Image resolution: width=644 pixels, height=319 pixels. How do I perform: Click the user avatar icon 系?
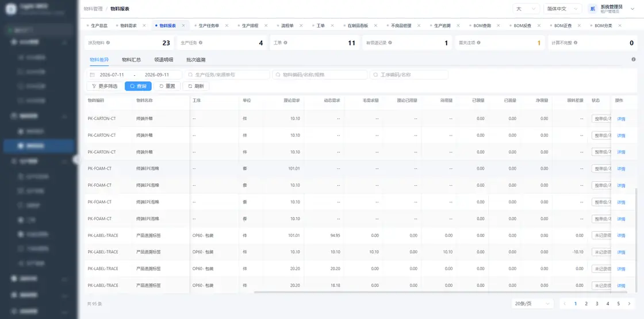(x=592, y=9)
